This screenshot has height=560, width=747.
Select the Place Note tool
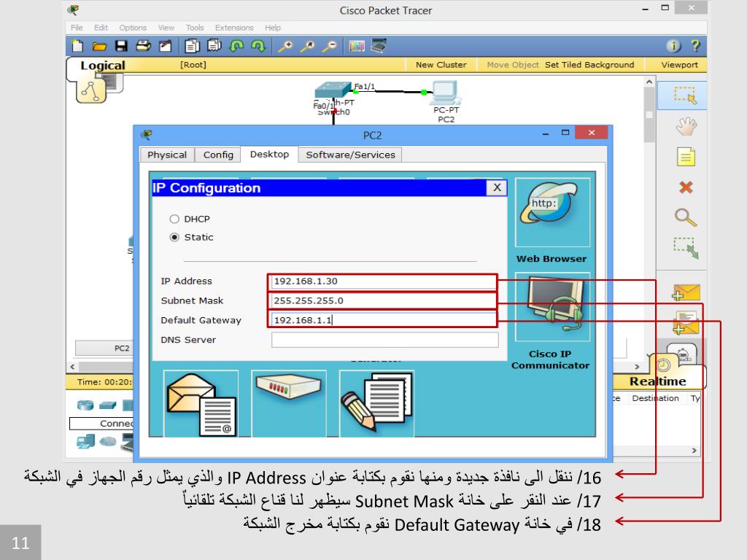click(686, 157)
